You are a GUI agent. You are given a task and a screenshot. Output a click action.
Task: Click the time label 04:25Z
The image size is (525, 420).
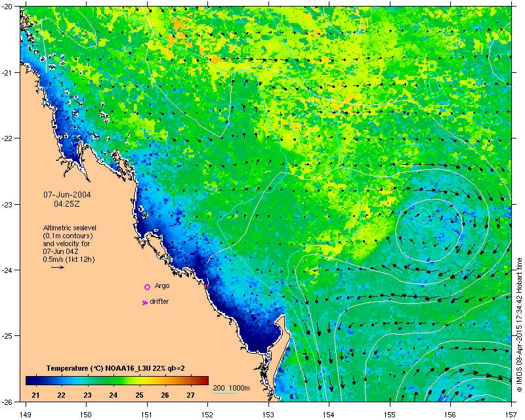point(67,203)
